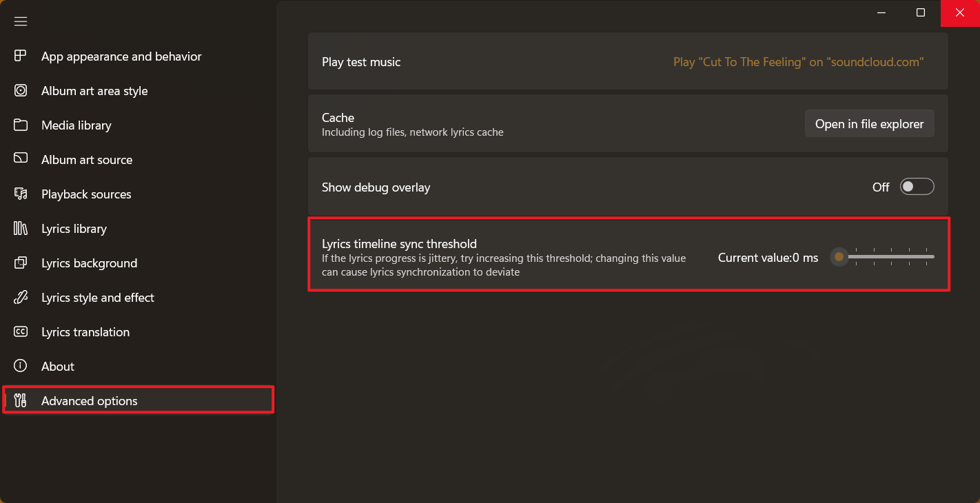Go to the About page

[x=58, y=367]
